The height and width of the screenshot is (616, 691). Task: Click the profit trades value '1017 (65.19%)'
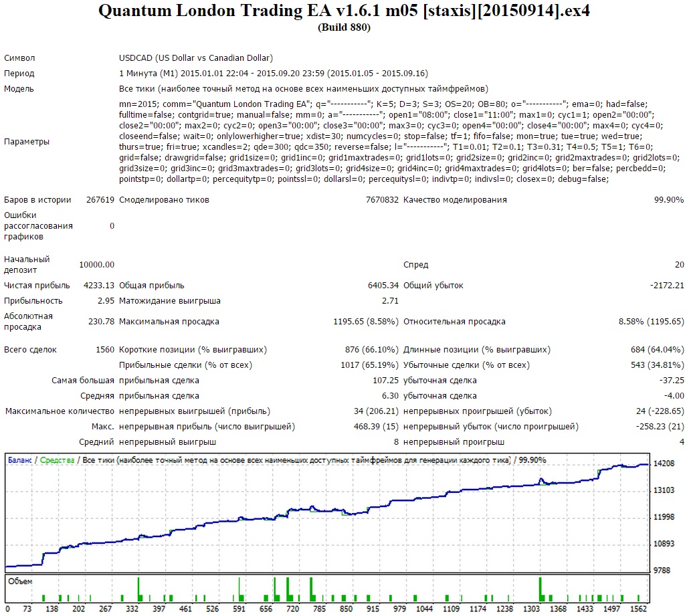[369, 365]
